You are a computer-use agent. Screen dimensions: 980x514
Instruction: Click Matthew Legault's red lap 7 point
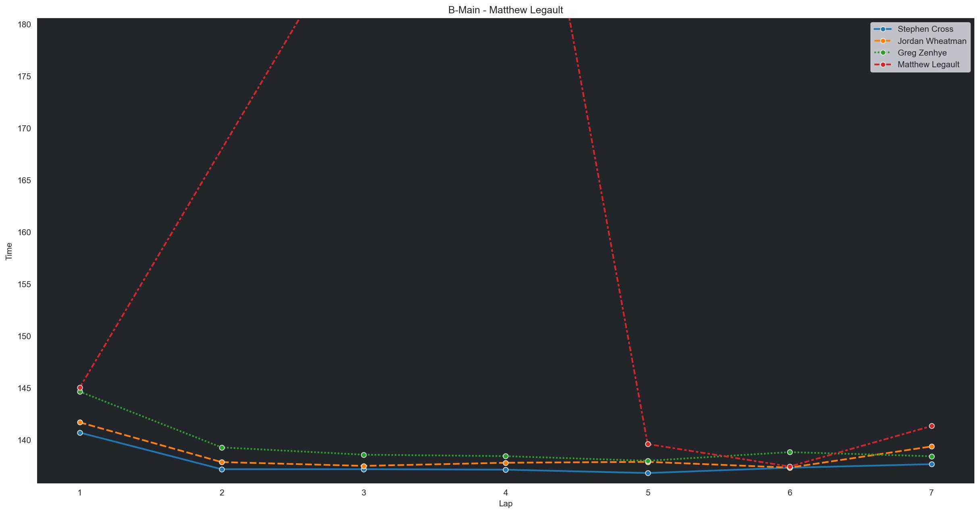click(x=932, y=426)
